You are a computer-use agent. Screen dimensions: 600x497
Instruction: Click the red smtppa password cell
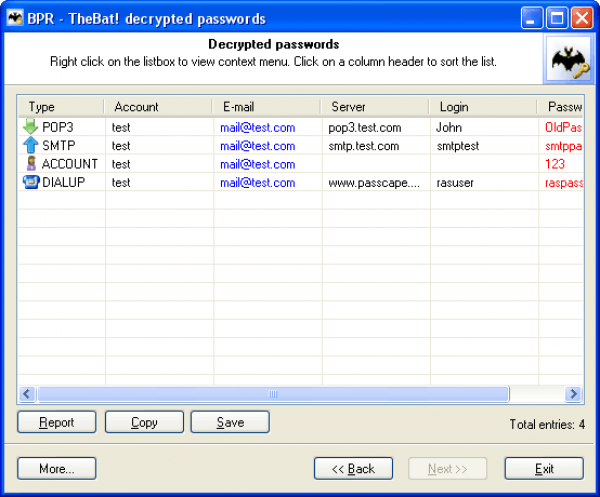(x=563, y=146)
